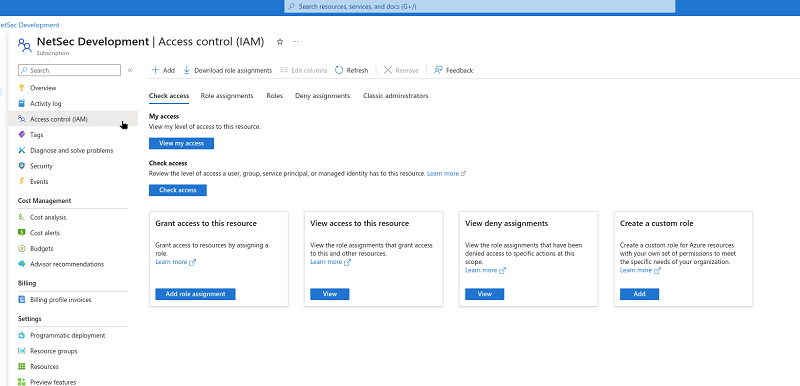Click the top Search resources, services, and docs bar
Viewport: 800px width, 386px height.
(480, 7)
